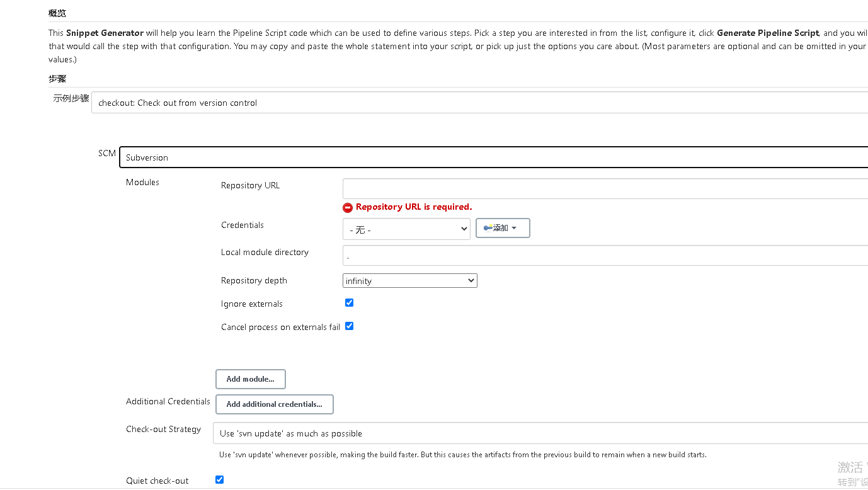Click into the Local module directory field
Screen dimensions: 868x490
[x=605, y=256]
